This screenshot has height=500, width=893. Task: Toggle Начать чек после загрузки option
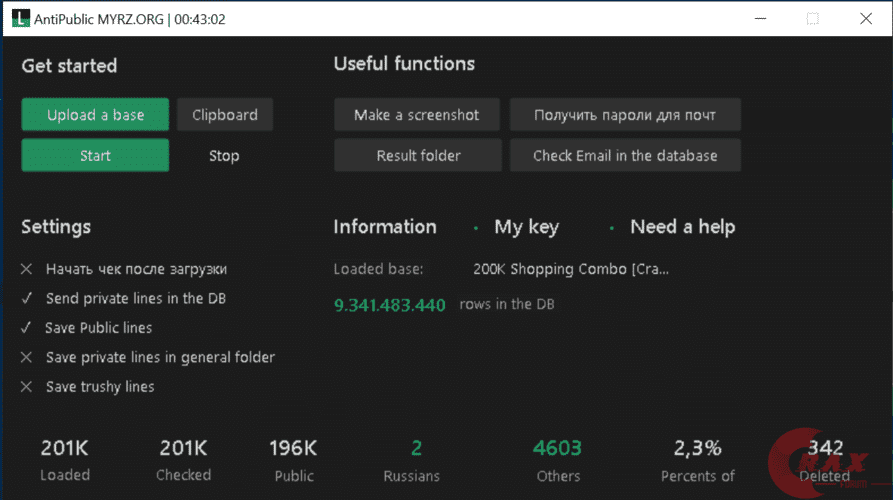tap(124, 269)
